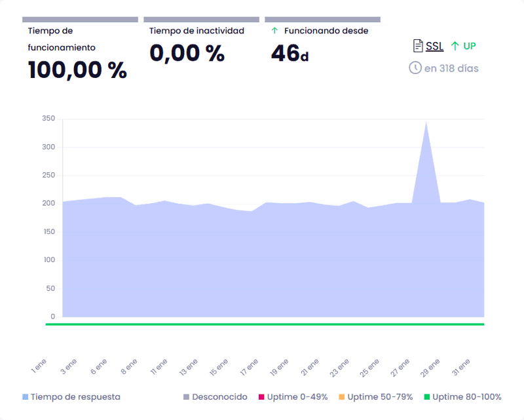Viewport: 524px width, 420px height.
Task: Click the 0,00 % downtime value
Action: [187, 53]
